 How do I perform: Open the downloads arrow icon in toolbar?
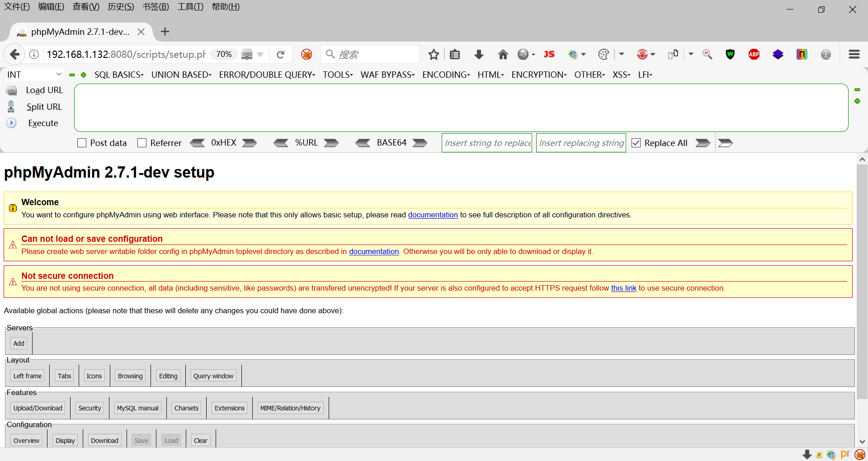[x=479, y=55]
